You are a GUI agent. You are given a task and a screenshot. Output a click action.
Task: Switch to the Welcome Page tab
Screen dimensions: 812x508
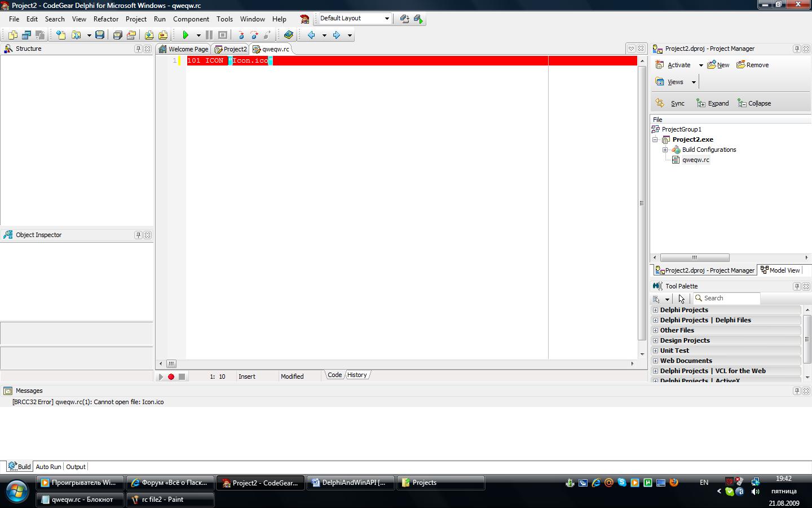pos(184,49)
